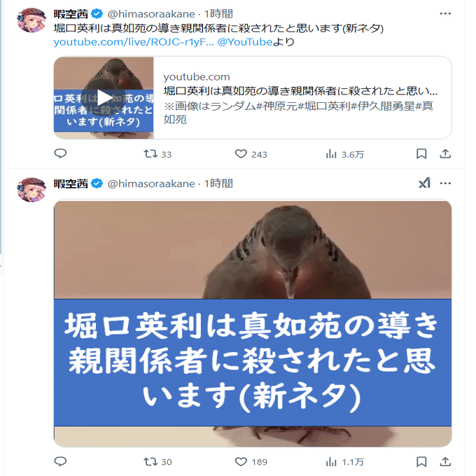Open more options on second tweet
Screen dimensions: 476x476
click(445, 183)
